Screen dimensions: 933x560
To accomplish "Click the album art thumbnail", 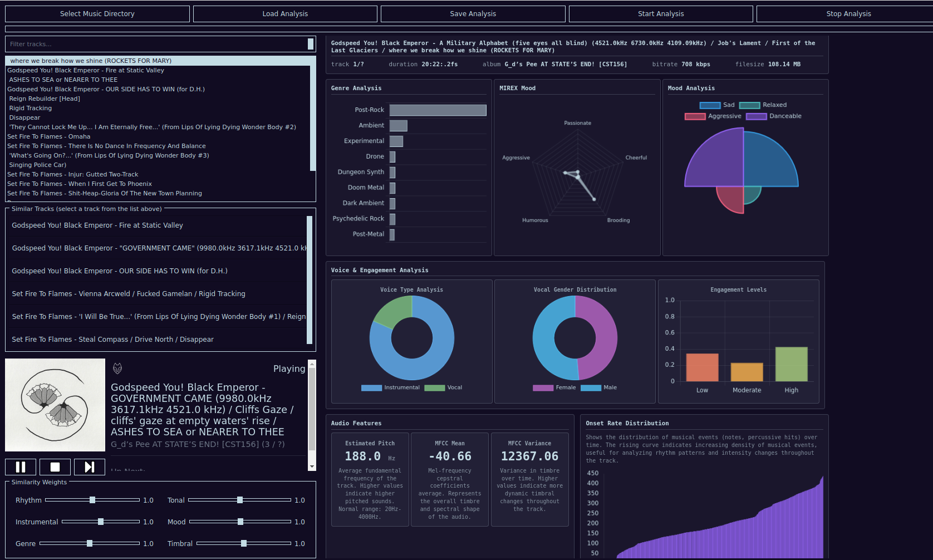I will coord(55,405).
